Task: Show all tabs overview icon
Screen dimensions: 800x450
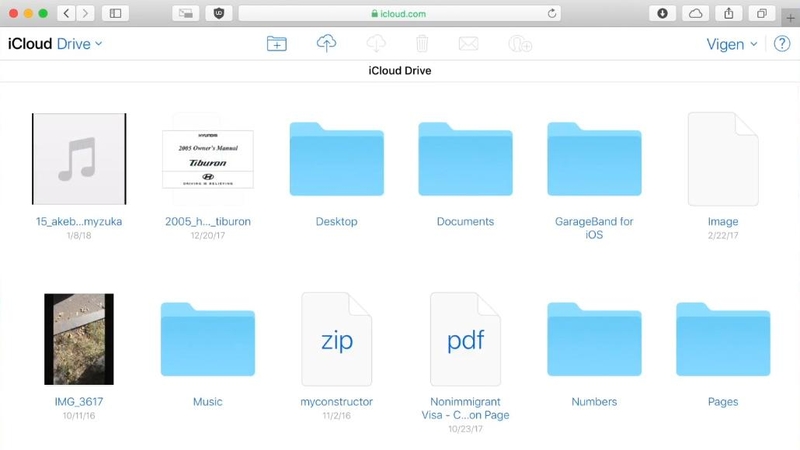Action: pos(762,13)
